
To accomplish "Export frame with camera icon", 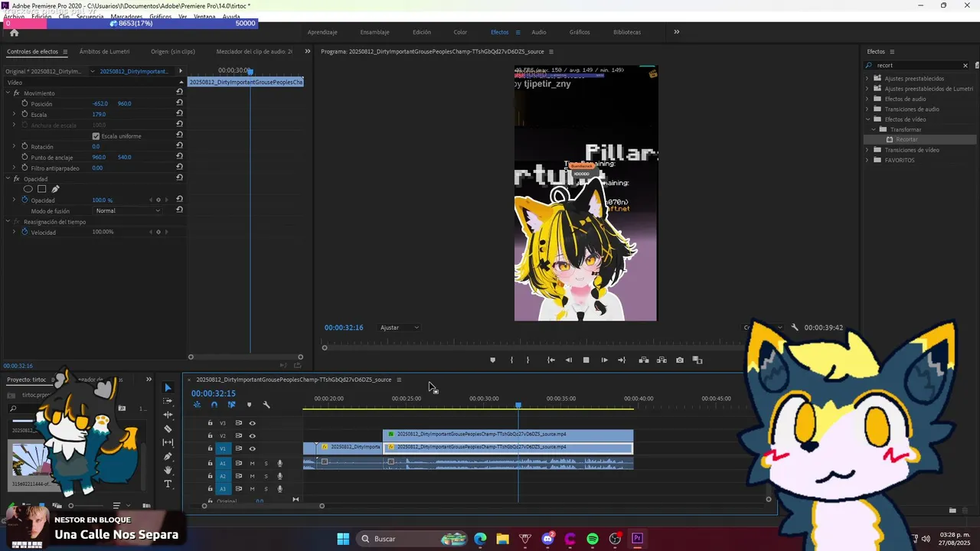I will tap(680, 360).
